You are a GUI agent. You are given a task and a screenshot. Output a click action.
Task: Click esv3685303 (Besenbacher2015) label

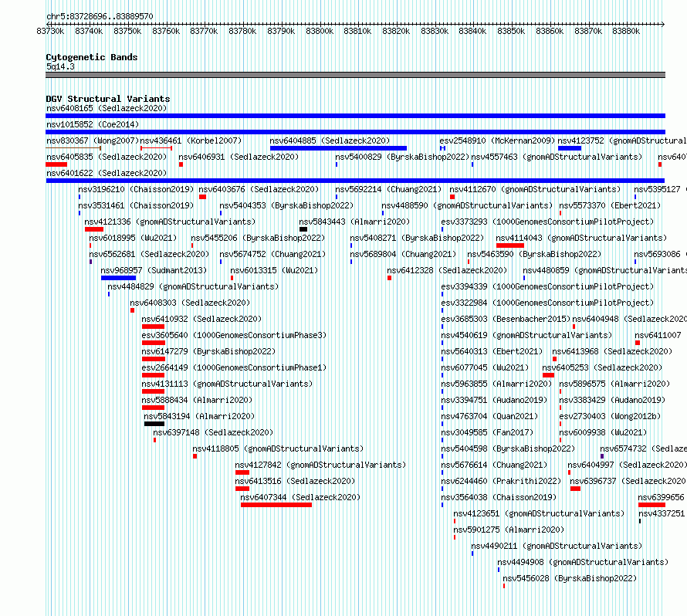click(506, 319)
